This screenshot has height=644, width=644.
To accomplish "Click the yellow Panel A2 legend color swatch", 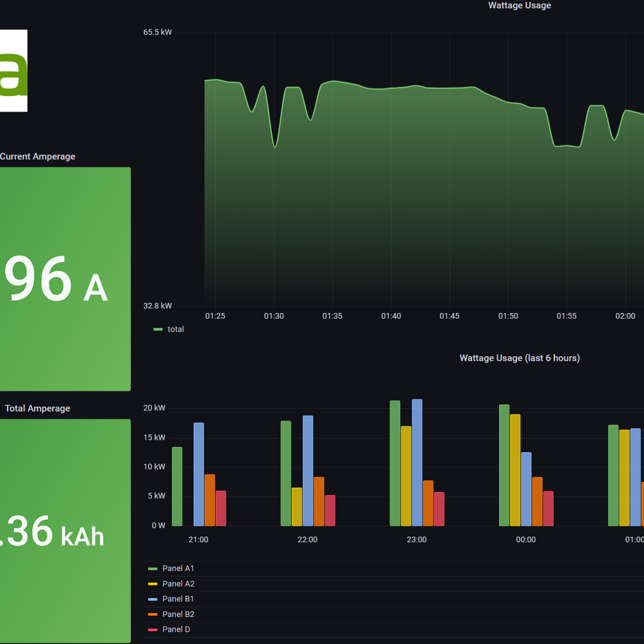I will tap(153, 584).
